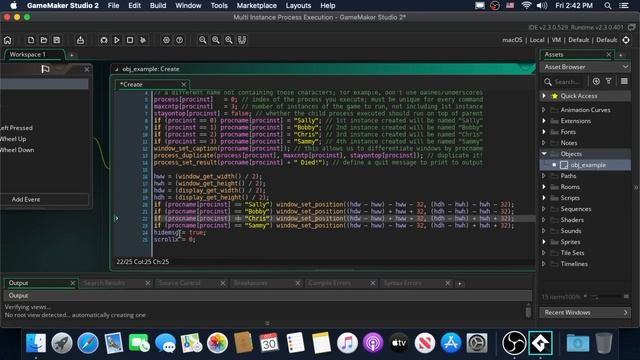The width and height of the screenshot is (640, 360).
Task: Click macOS target label in toolbar
Action: click(512, 40)
